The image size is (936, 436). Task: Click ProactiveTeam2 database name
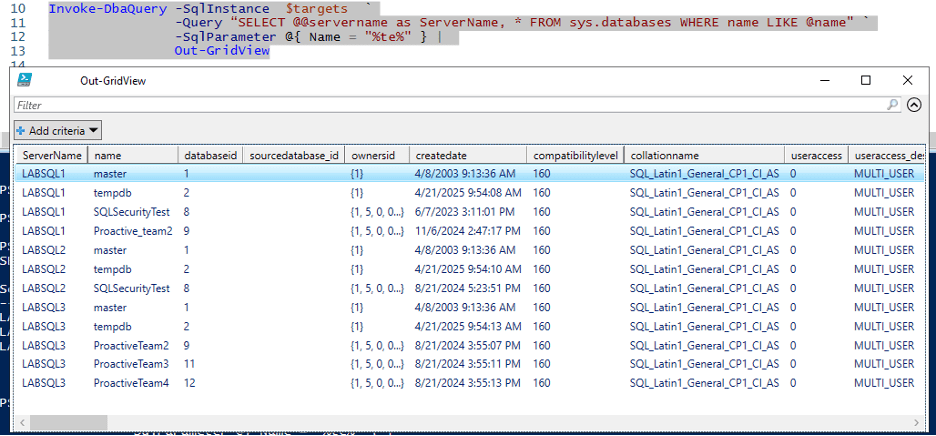(x=131, y=345)
